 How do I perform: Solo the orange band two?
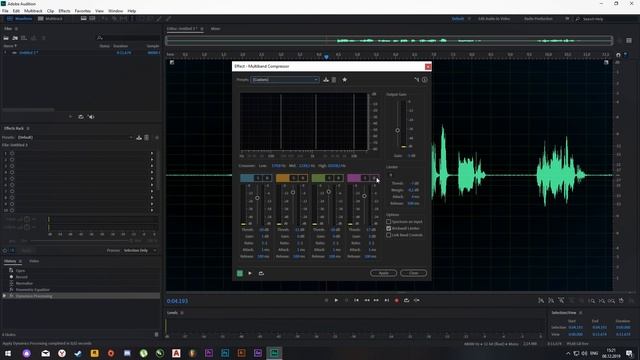pyautogui.click(x=293, y=178)
